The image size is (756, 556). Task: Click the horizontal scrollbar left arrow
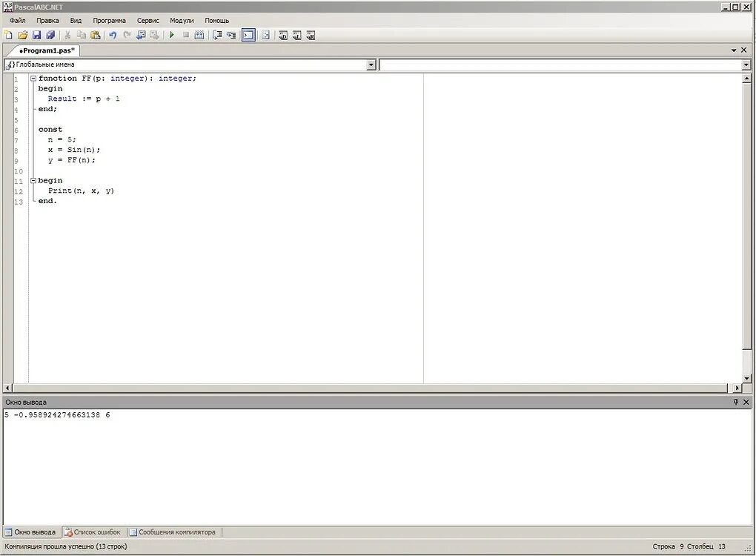7,388
